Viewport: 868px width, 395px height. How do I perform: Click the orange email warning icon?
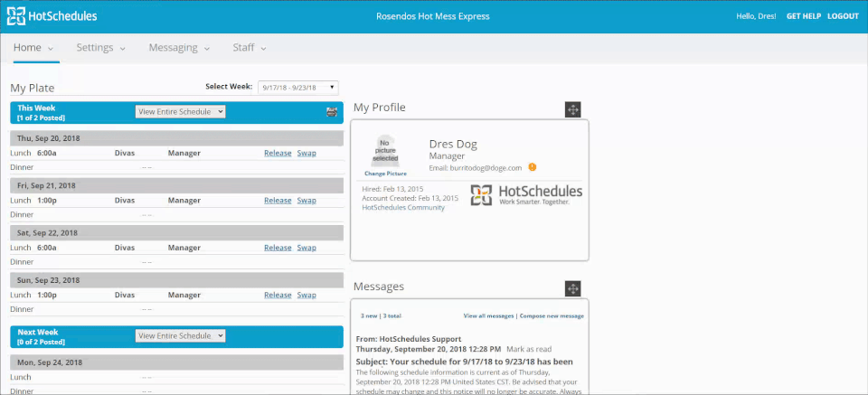click(533, 167)
